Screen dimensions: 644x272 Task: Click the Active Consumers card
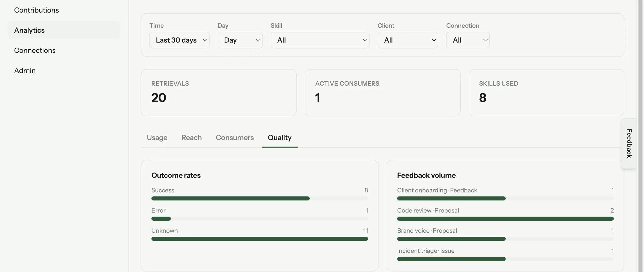point(382,93)
